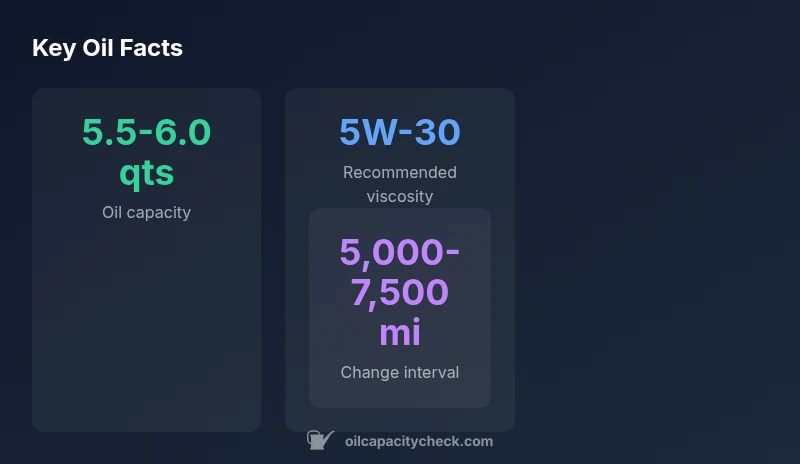This screenshot has width=800, height=464.
Task: Click 'interval' in the Change interval label
Action: pos(431,372)
